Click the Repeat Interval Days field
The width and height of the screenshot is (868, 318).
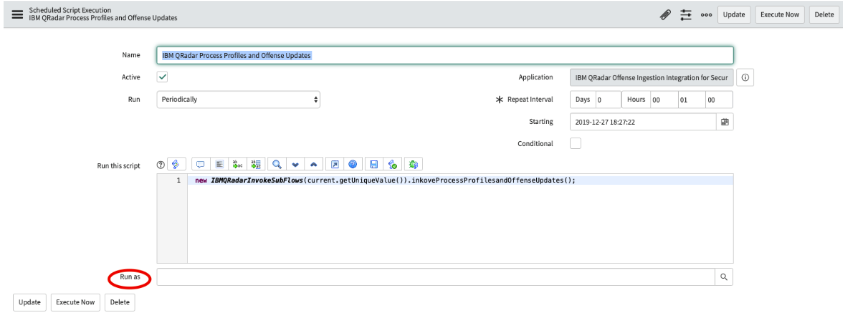pos(609,100)
